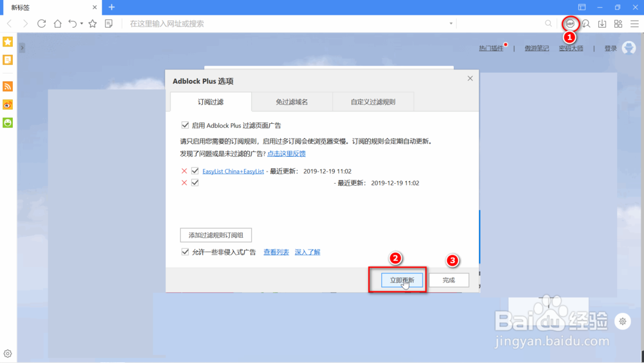
Task: Close the 新标签 tab
Action: tap(95, 7)
